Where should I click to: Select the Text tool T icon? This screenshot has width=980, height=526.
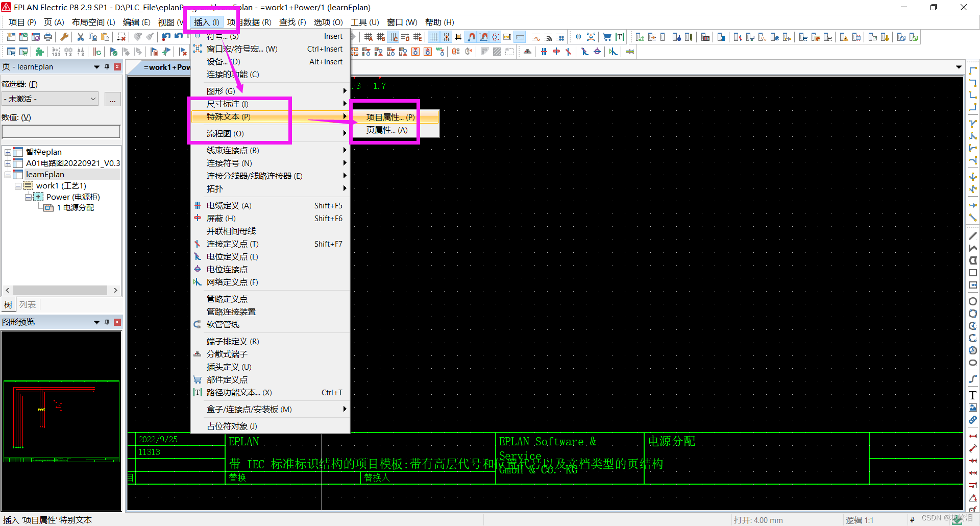pyautogui.click(x=973, y=395)
